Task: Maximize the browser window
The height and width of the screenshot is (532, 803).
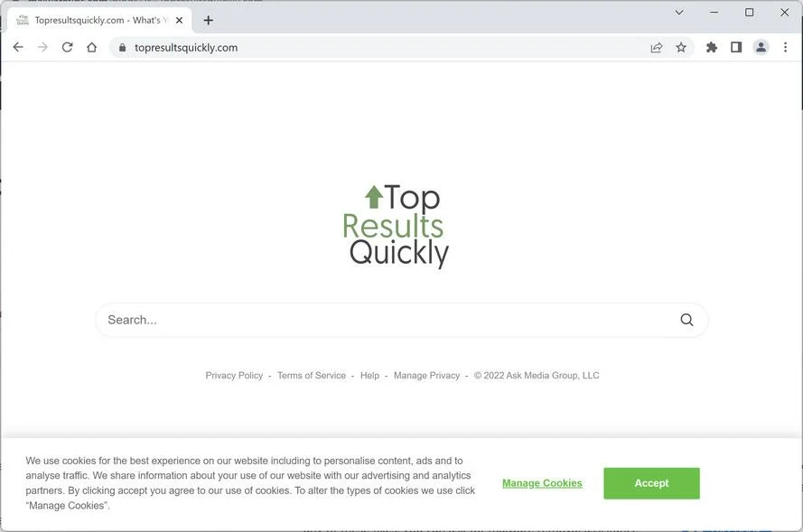Action: pos(749,13)
